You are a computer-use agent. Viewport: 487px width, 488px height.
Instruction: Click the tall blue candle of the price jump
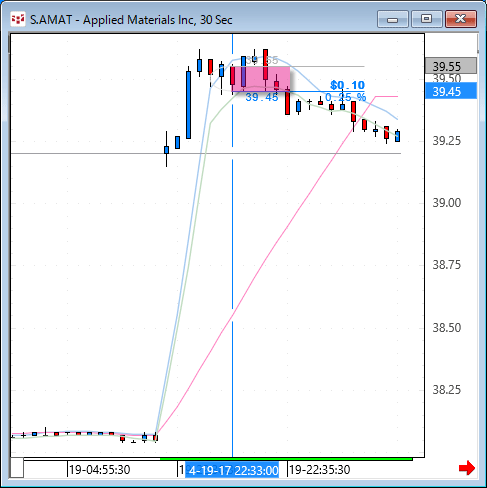[189, 105]
